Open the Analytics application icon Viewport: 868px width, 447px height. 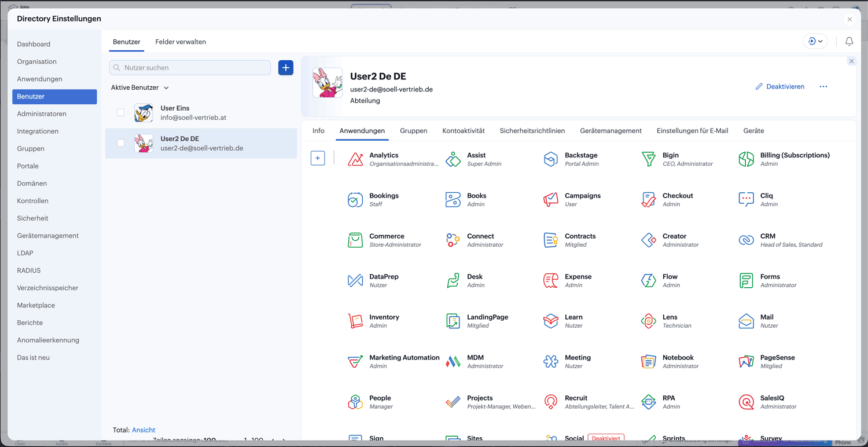(x=355, y=159)
